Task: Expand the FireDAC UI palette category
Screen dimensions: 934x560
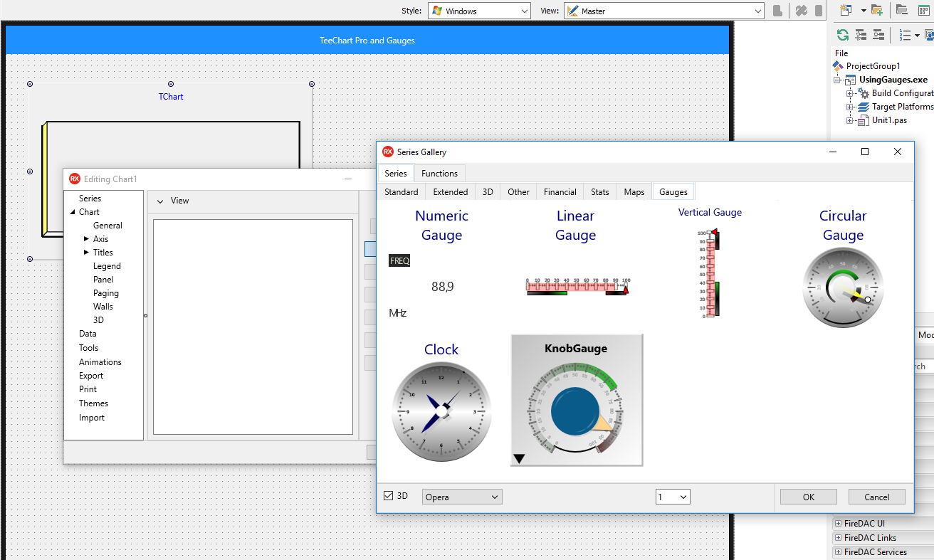Action: click(838, 524)
